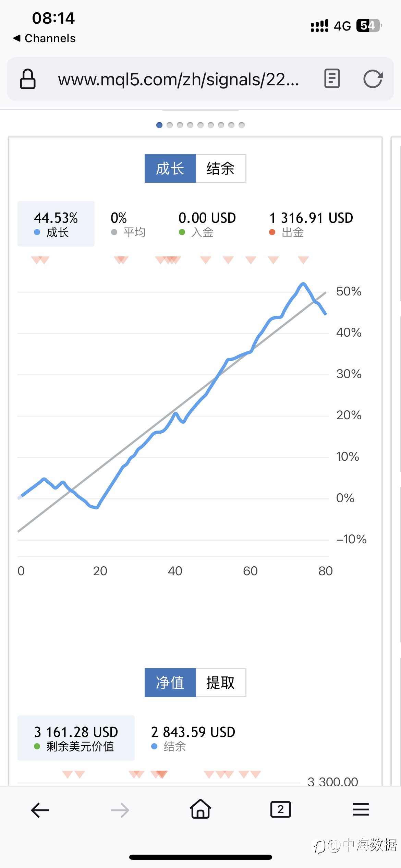Switch to the 提取 tab
401x868 pixels.
click(x=221, y=683)
